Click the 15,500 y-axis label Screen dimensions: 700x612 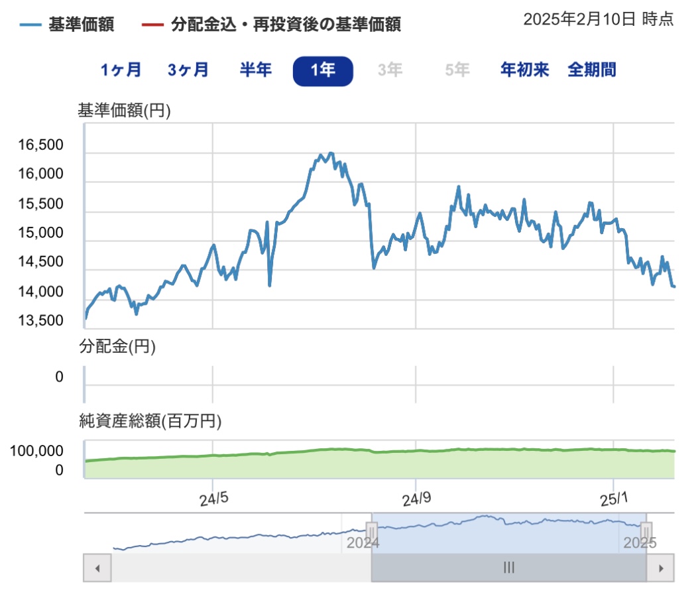[40, 204]
